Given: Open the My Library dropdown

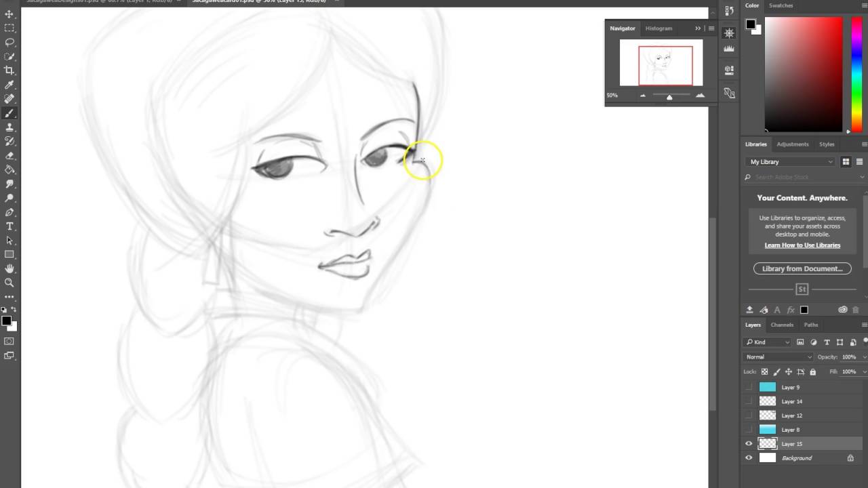Looking at the screenshot, I should click(x=791, y=162).
